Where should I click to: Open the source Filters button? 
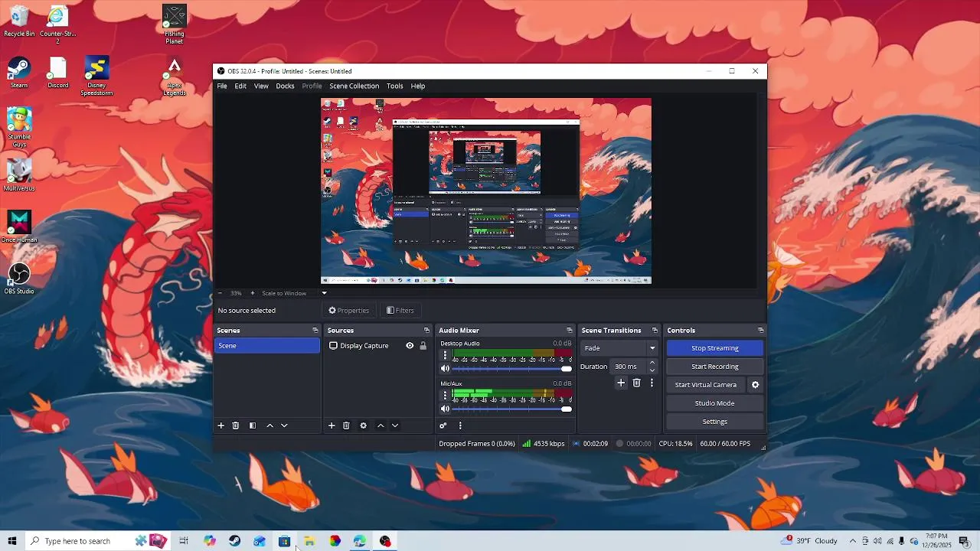400,311
